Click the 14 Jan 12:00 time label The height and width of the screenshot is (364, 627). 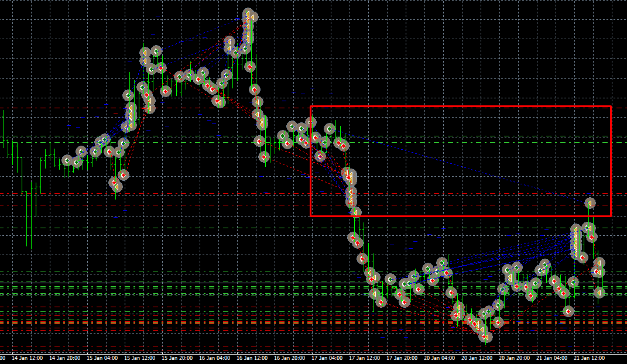27,358
